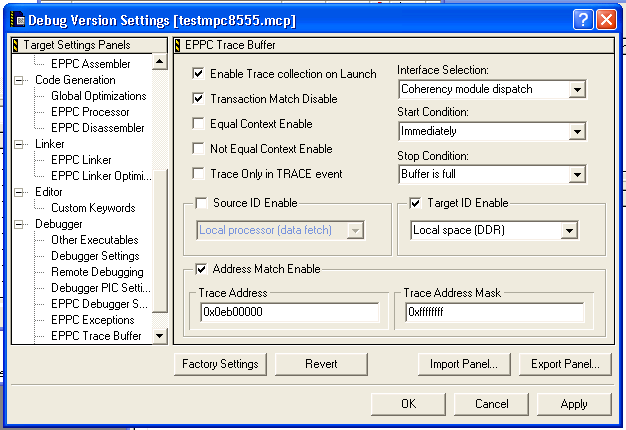626x430 pixels.
Task: Click Code Generation tree label
Action: pyautogui.click(x=75, y=80)
